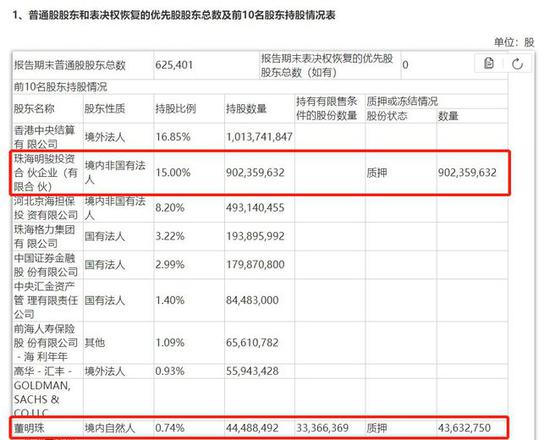
Task: Click shareholder '中国证券金融股份有限公司'
Action: coord(46,265)
